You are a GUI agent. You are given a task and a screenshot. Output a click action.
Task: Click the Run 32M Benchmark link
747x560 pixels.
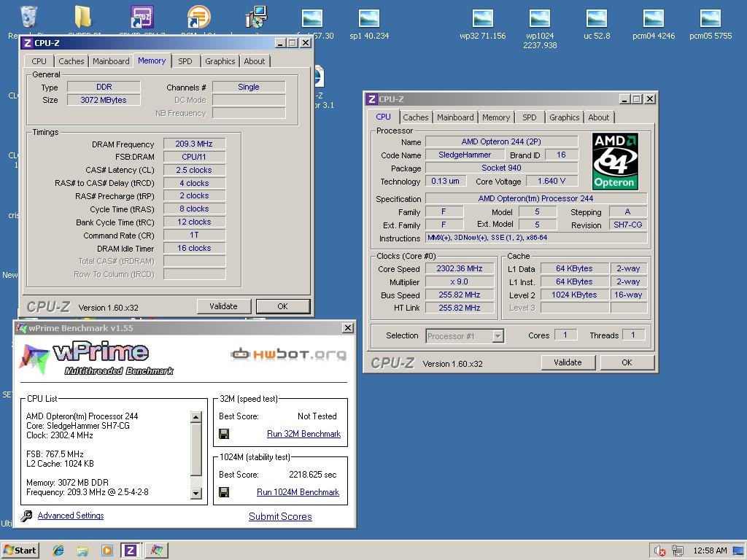[304, 434]
